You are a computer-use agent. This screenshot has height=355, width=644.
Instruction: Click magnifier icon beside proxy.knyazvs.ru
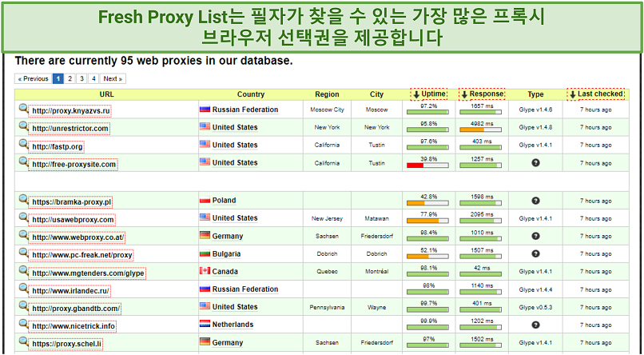(23, 109)
